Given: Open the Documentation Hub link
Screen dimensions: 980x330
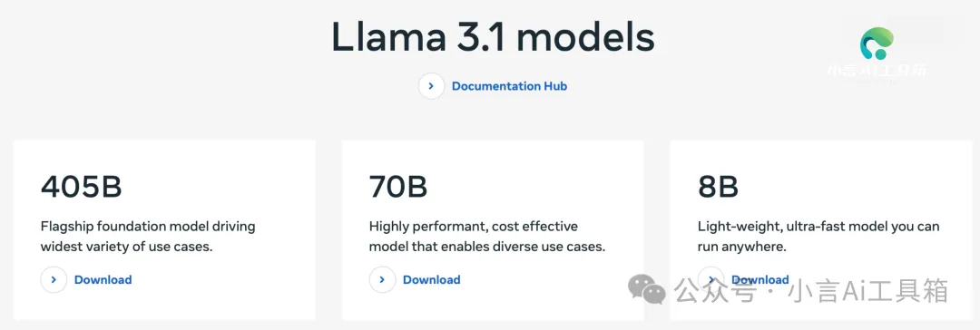Looking at the screenshot, I should (x=509, y=86).
